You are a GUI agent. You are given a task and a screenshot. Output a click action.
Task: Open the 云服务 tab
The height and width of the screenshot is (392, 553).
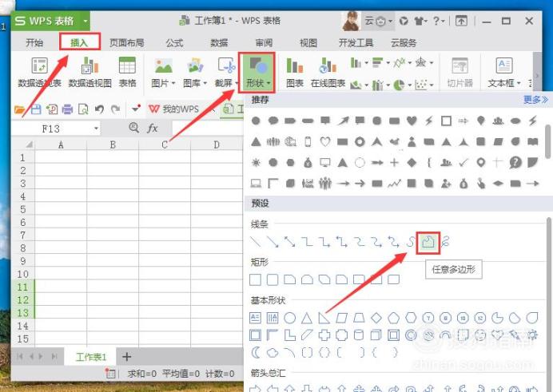[404, 42]
